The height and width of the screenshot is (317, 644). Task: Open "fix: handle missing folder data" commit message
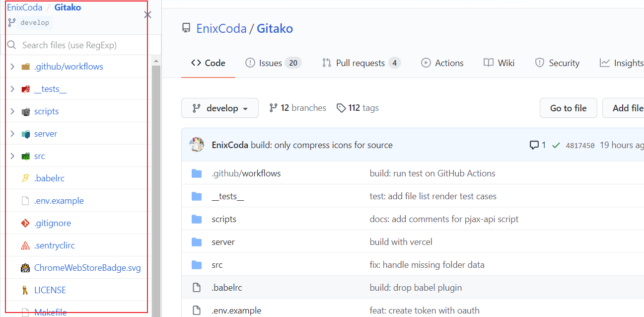[427, 265]
